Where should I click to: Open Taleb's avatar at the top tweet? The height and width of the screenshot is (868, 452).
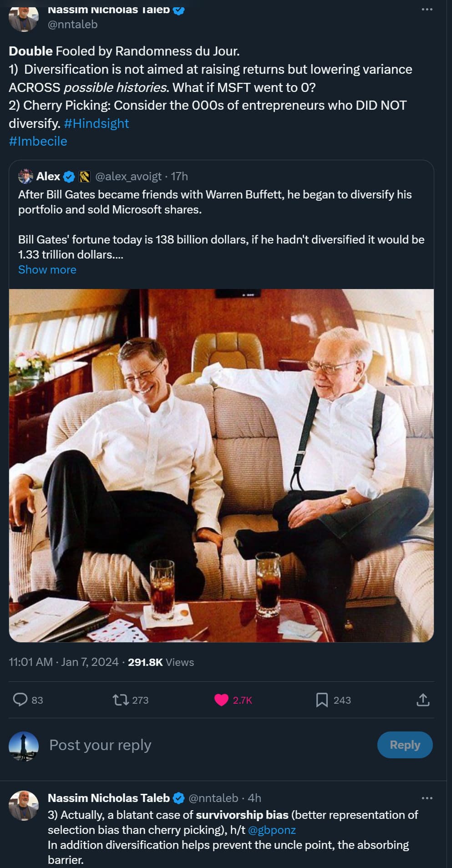[x=23, y=18]
